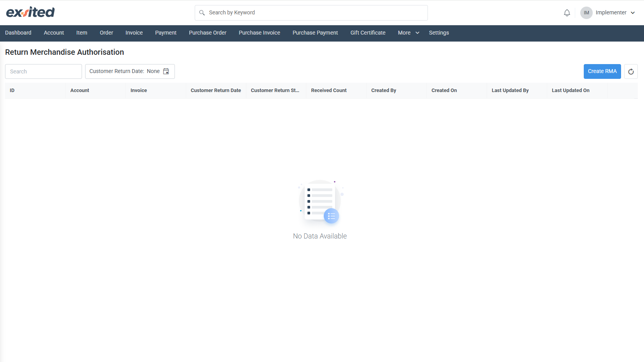The height and width of the screenshot is (362, 644).
Task: Click the search magnifier icon
Action: pyautogui.click(x=202, y=13)
